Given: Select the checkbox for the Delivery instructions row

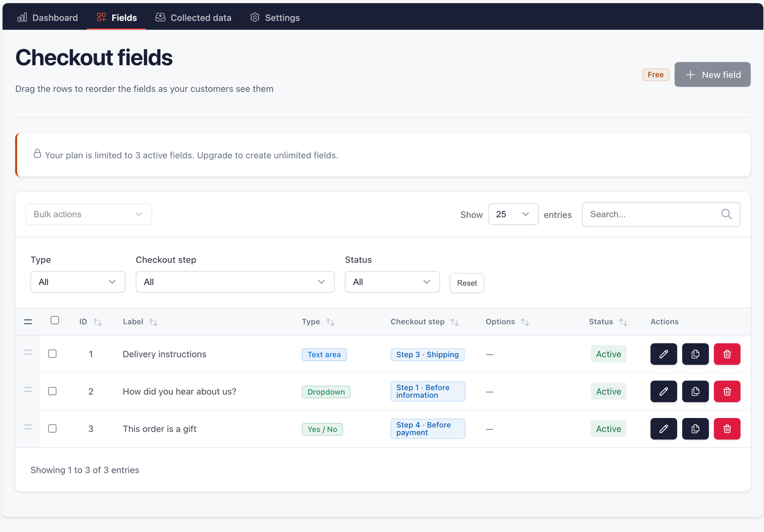Looking at the screenshot, I should [53, 354].
